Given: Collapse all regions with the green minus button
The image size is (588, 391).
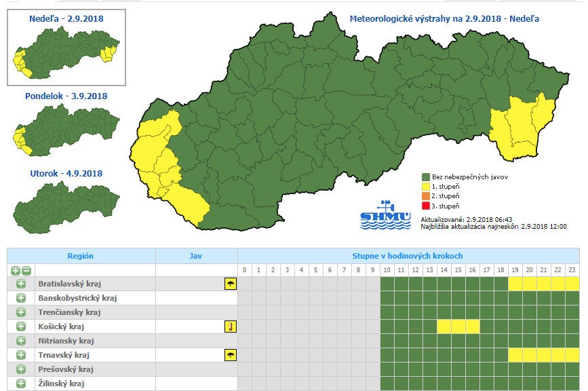Looking at the screenshot, I should [26, 270].
